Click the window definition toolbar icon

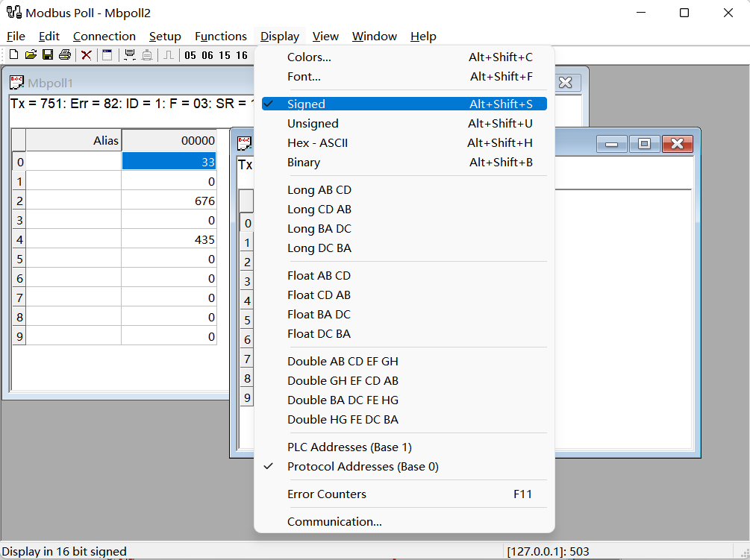pyautogui.click(x=107, y=55)
